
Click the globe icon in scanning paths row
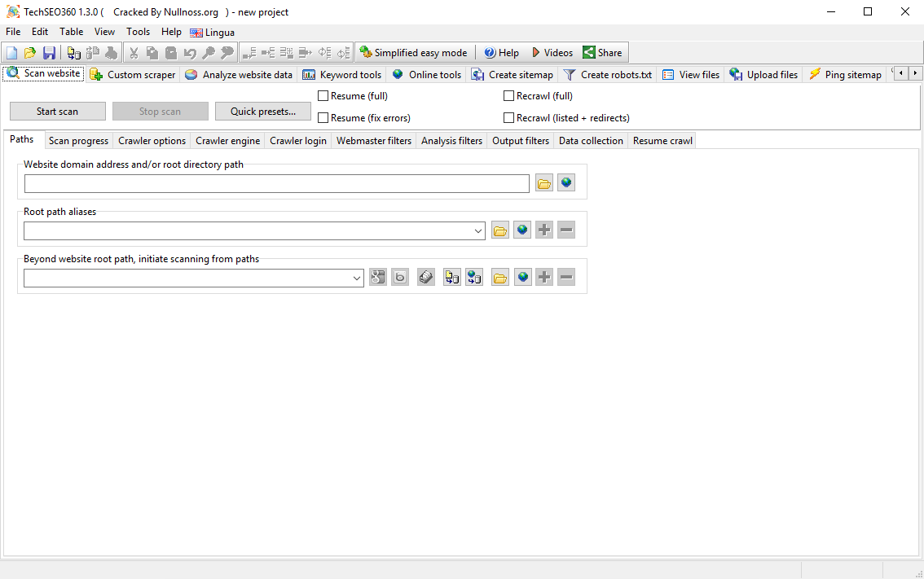(522, 277)
